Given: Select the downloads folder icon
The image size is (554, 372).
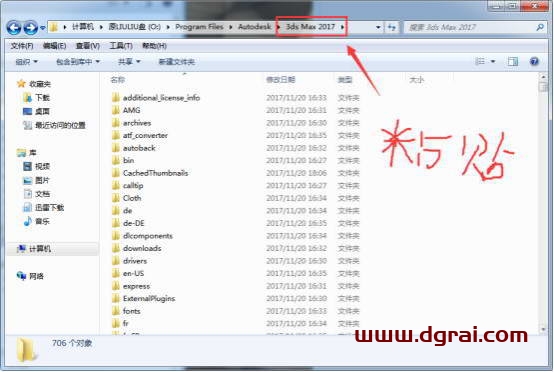Looking at the screenshot, I should 116,248.
